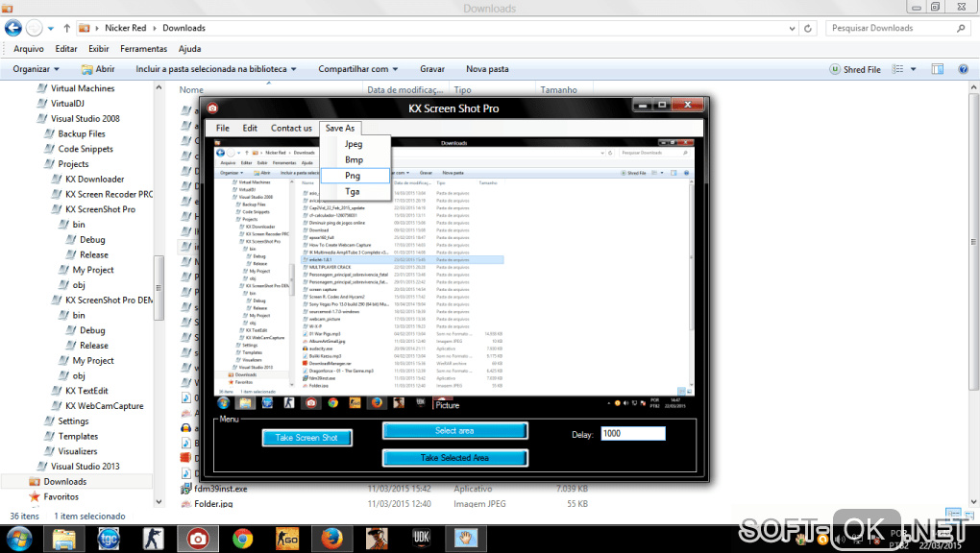The image size is (980, 553).
Task: Select KX WebCamCapture folder in tree
Action: point(97,405)
